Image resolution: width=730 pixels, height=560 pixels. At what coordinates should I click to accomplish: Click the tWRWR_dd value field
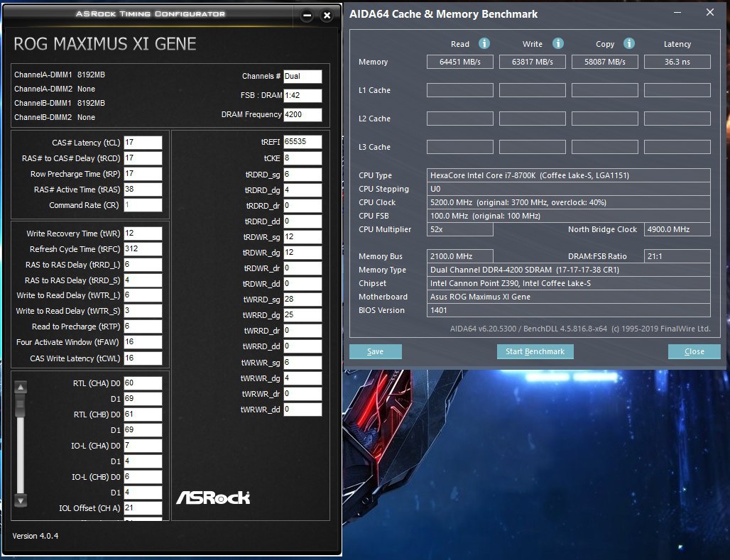[303, 410]
